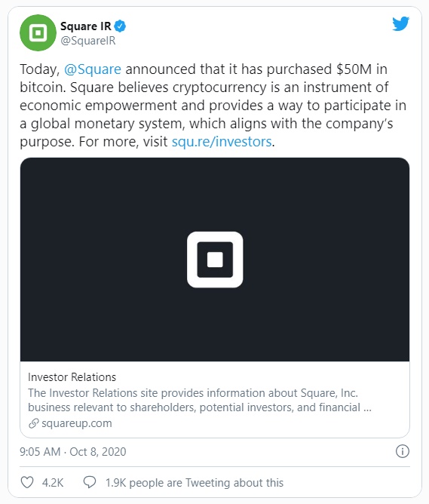Click the chain link icon beside squareup.com

[x=33, y=423]
